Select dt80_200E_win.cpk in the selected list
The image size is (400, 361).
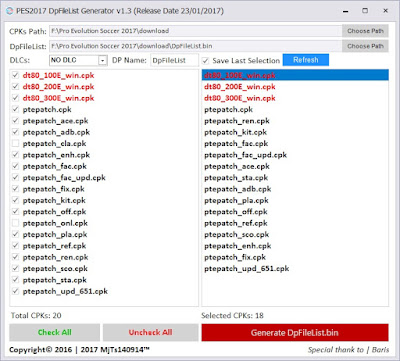tap(295, 87)
